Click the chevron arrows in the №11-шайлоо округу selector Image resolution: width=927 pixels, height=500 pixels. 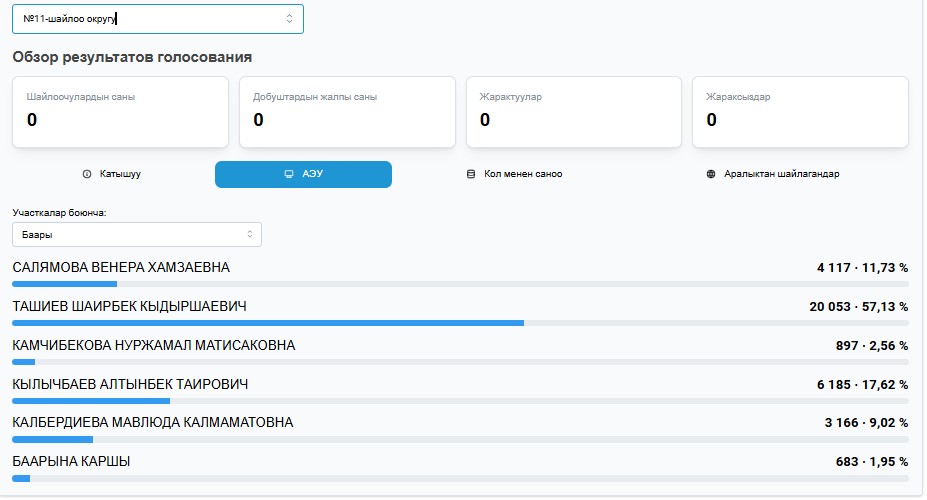pyautogui.click(x=290, y=18)
